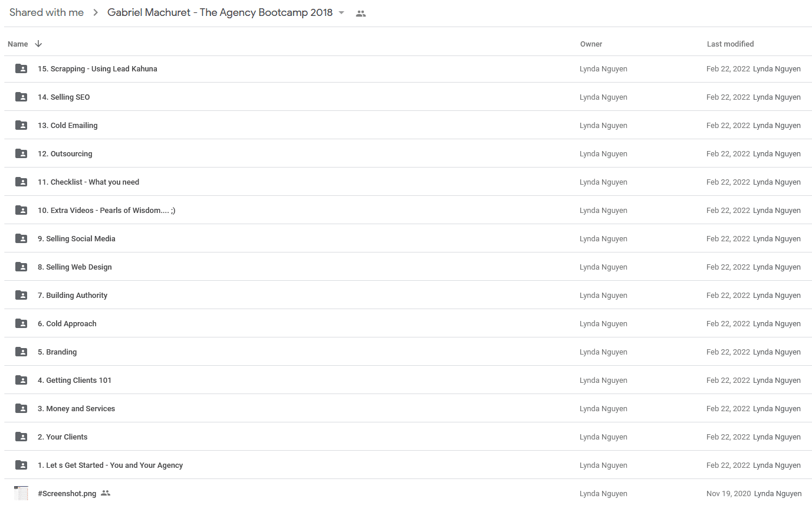812x505 pixels.
Task: Go back to Shared with me
Action: click(47, 12)
